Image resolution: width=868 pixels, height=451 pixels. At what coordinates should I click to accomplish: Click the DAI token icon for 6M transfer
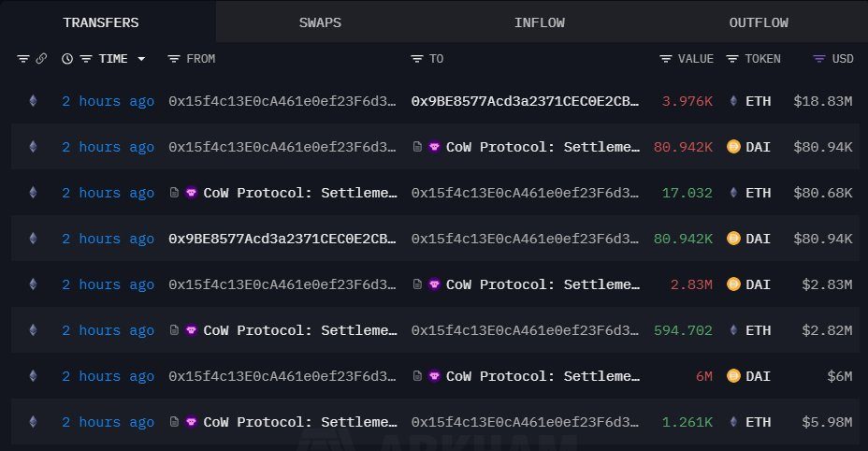tap(733, 376)
